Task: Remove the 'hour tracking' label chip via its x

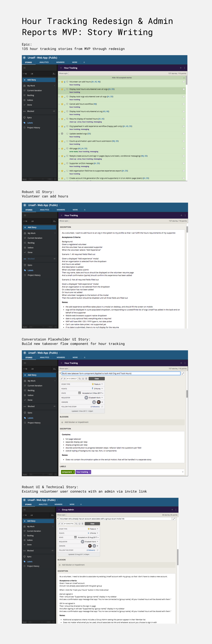Action: (x=90, y=472)
